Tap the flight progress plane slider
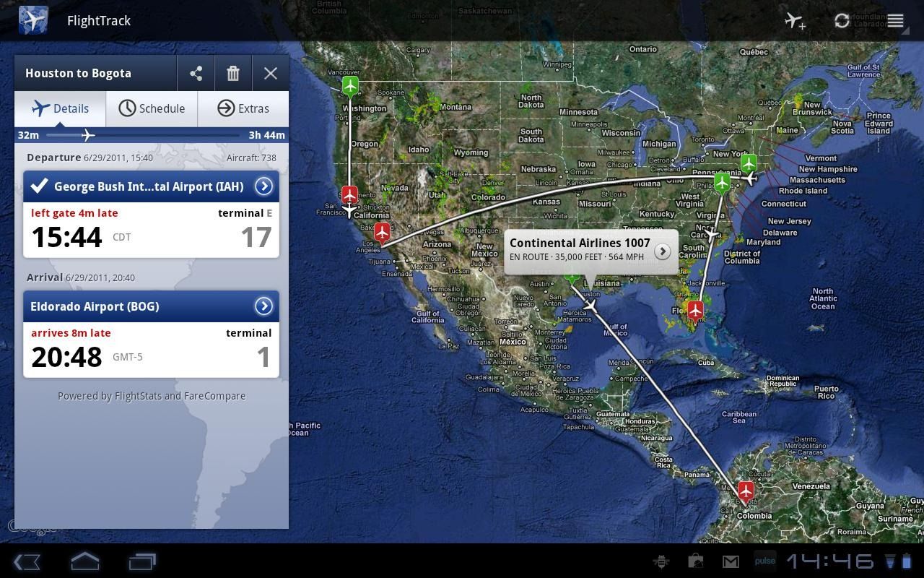 tap(87, 134)
